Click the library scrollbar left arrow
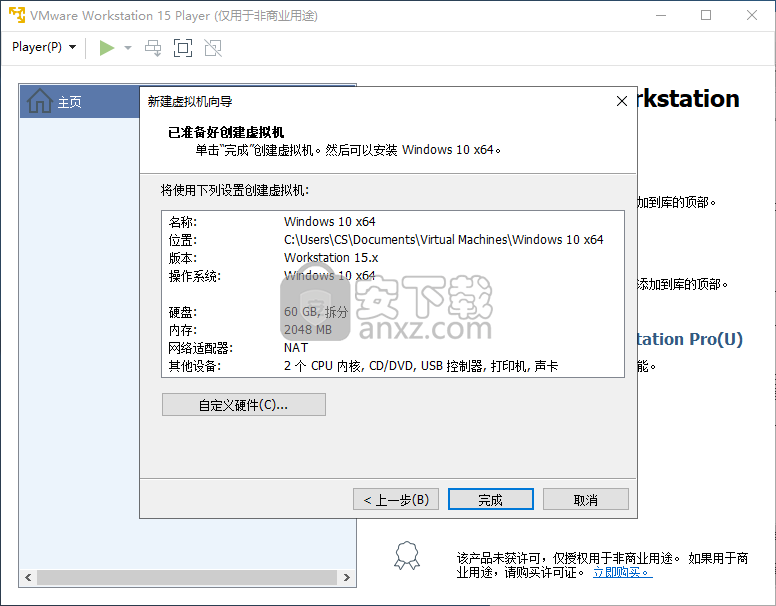Viewport: 776px width, 606px height. 28,577
